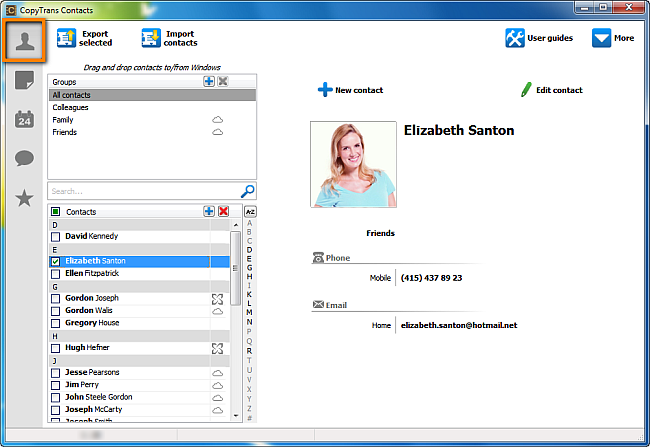Click the contacts list scrollbar thumb
650x447 pixels.
[x=235, y=268]
